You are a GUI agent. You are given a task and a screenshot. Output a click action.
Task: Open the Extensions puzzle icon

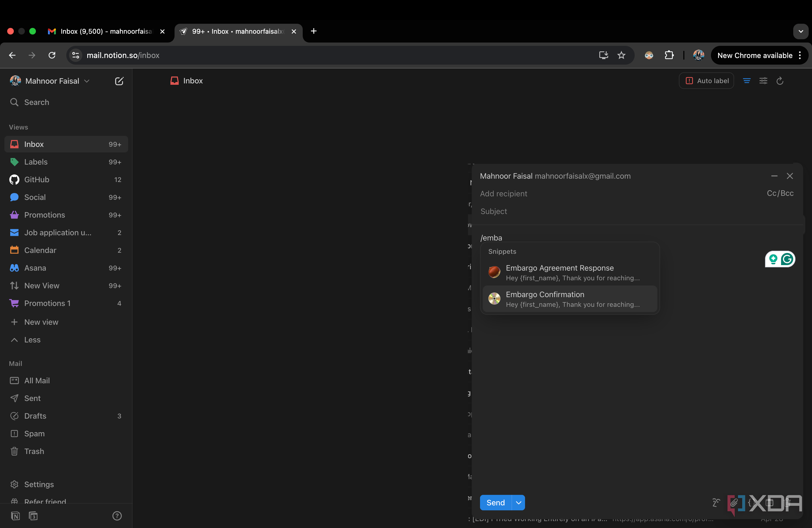tap(669, 55)
